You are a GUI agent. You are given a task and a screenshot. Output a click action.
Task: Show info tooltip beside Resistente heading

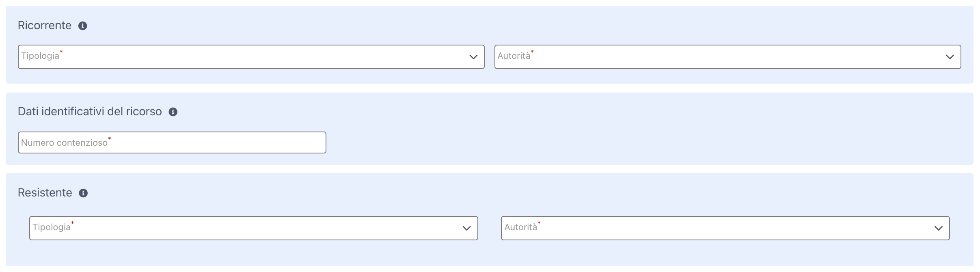coord(83,193)
